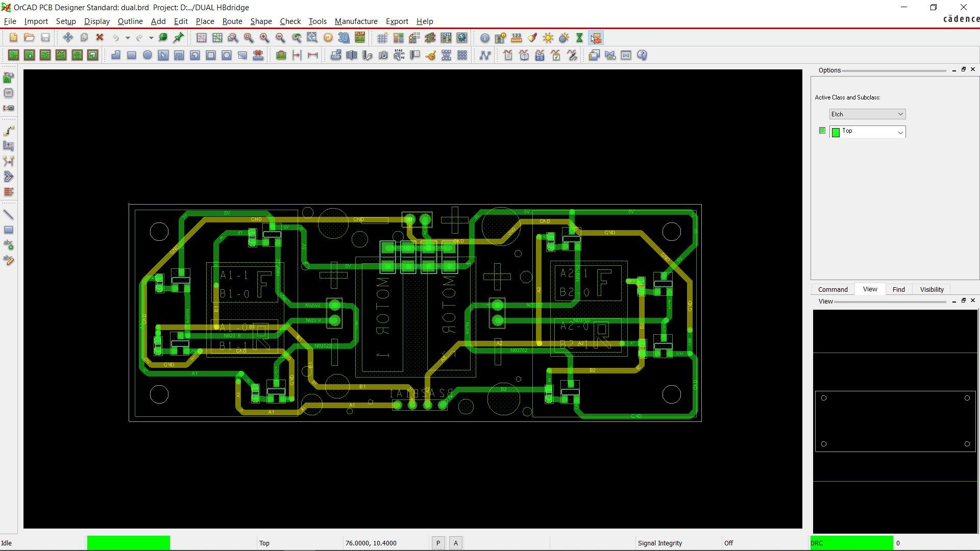The width and height of the screenshot is (980, 551).
Task: Toggle the A button in status bar
Action: (456, 543)
